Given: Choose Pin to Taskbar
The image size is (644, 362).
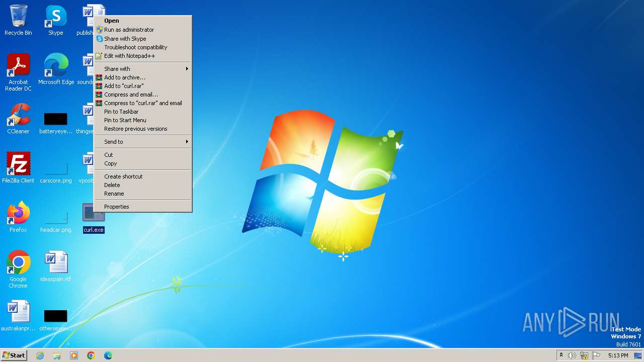Looking at the screenshot, I should [143, 112].
